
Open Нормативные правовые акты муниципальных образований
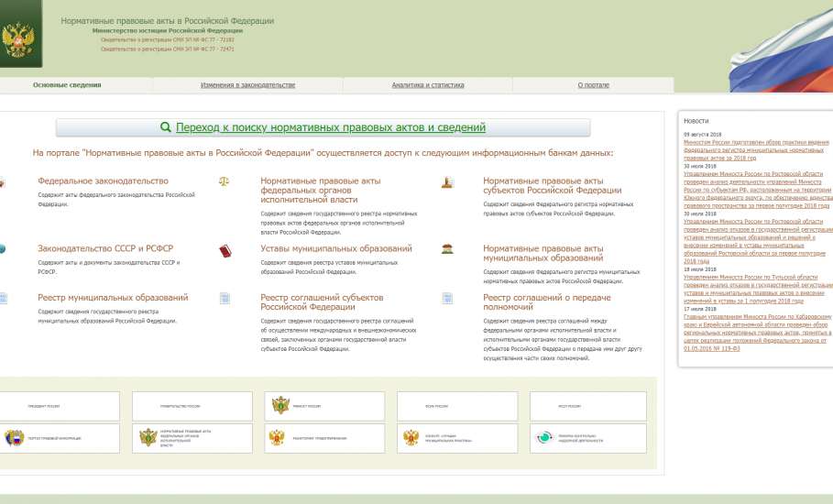coord(543,253)
